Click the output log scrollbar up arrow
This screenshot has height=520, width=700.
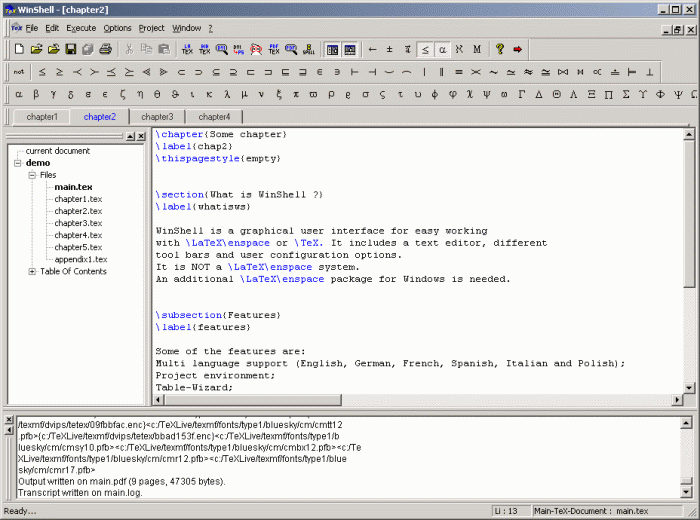(x=687, y=422)
